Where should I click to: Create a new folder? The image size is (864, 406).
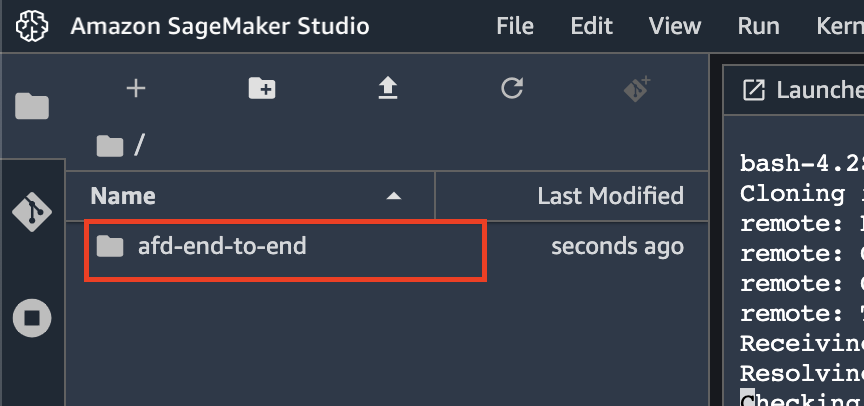pos(262,88)
